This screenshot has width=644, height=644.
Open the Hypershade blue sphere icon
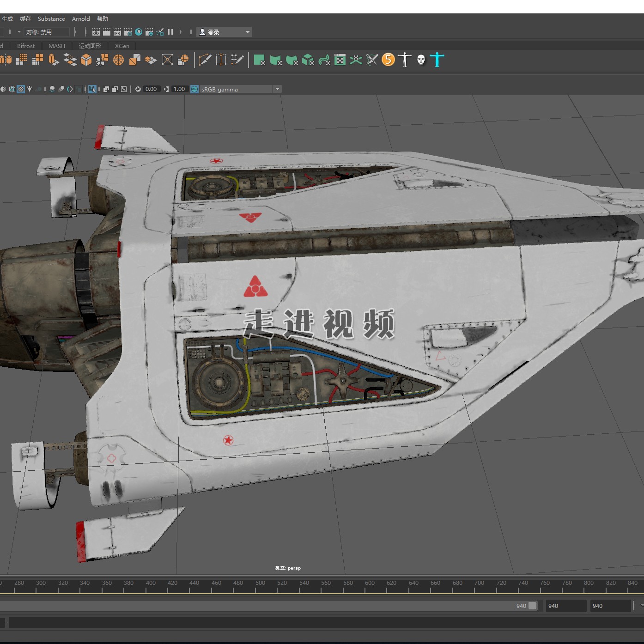[x=139, y=32]
